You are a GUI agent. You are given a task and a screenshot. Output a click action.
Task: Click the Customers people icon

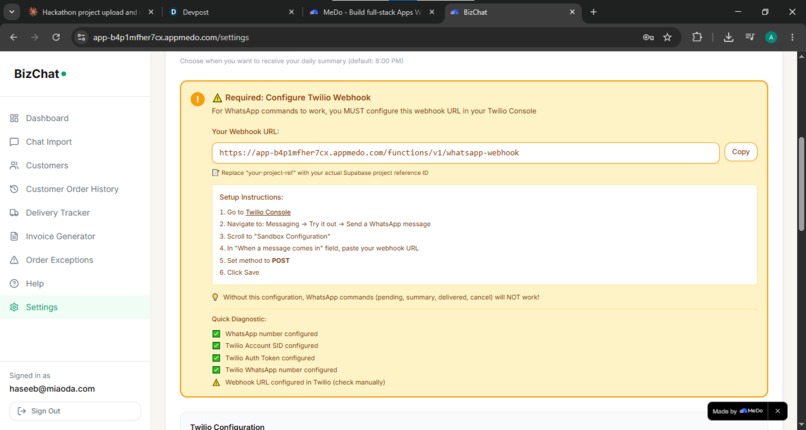(14, 165)
